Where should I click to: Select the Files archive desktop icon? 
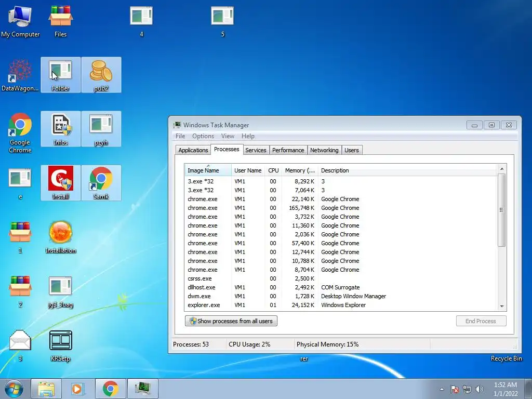[60, 21]
